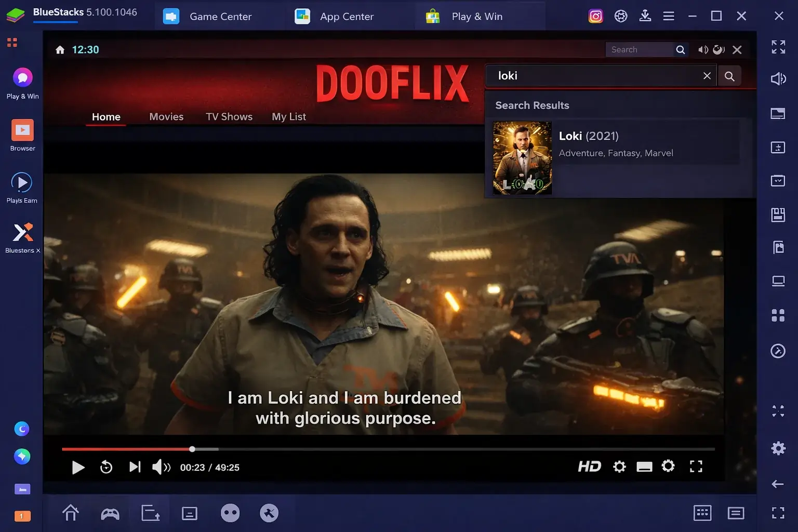
Task: Play the Loki video
Action: [78, 468]
